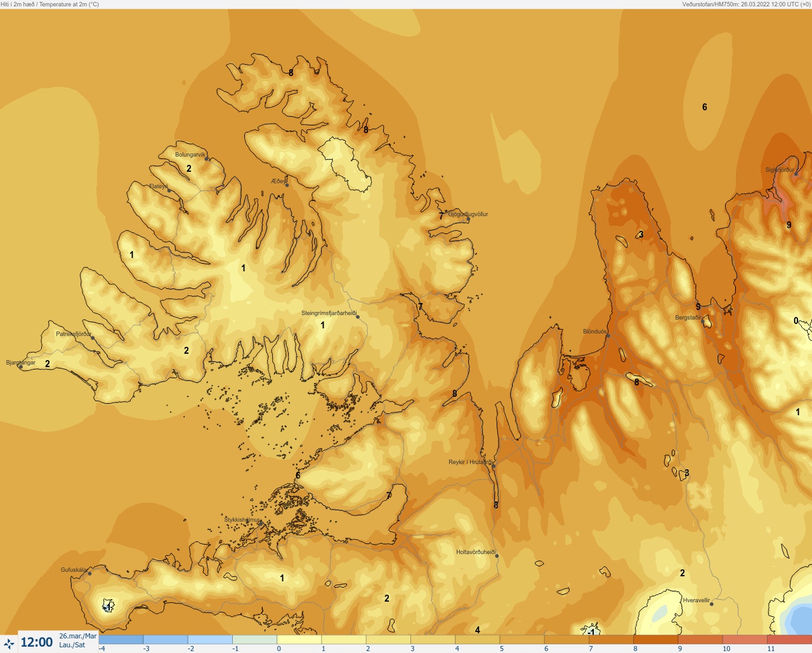Viewport: 812px width, 653px height.
Task: Select the Gjögurflugvöllur station label
Action: [468, 214]
